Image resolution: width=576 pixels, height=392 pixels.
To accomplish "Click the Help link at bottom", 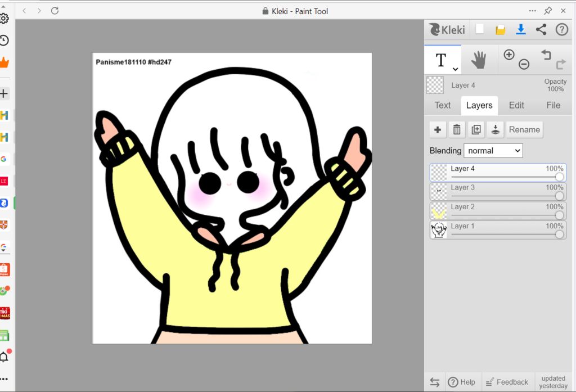I will tap(461, 382).
